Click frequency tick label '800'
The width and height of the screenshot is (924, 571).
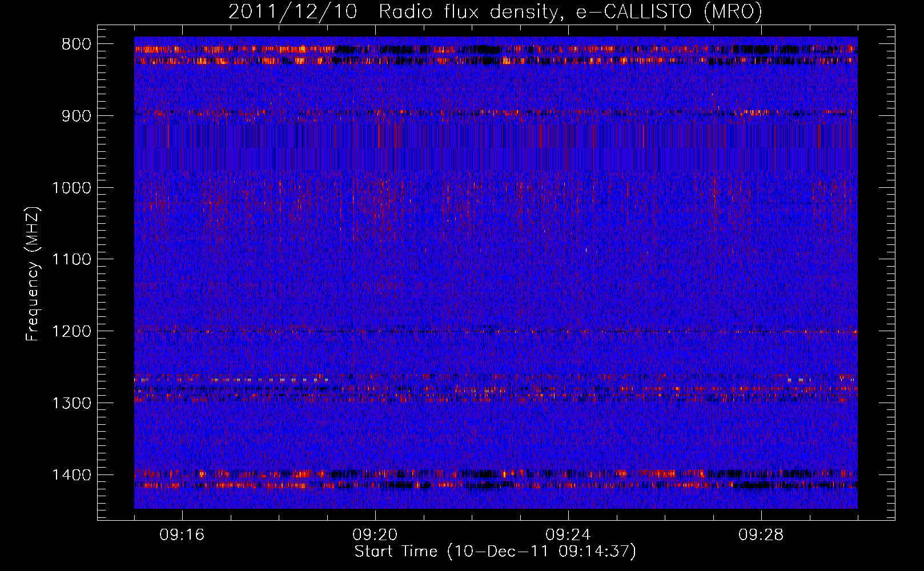tap(76, 45)
